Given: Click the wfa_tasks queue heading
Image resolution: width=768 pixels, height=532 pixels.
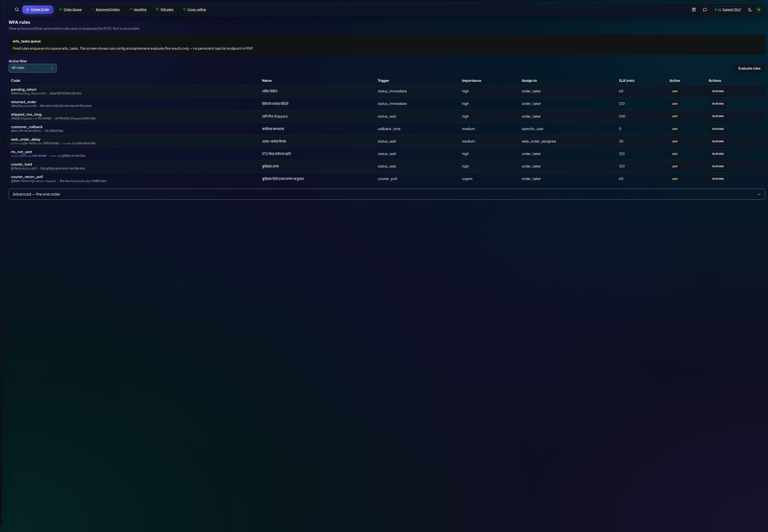Looking at the screenshot, I should [x=27, y=41].
